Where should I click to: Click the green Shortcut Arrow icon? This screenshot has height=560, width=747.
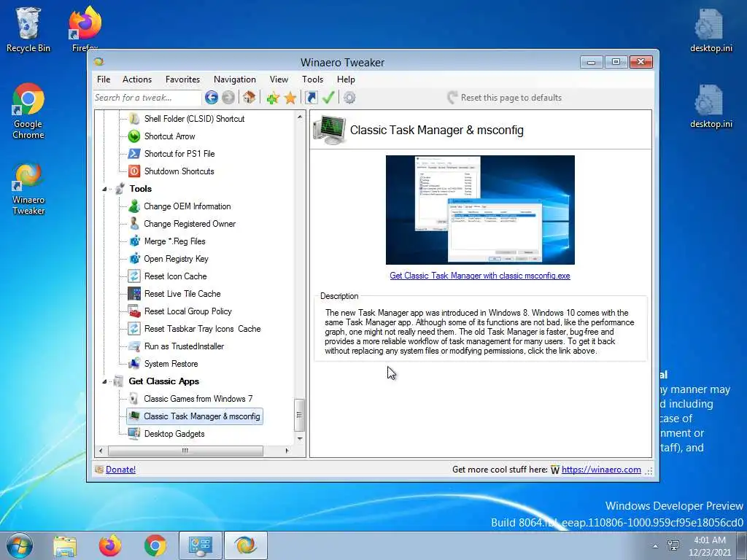coord(134,136)
